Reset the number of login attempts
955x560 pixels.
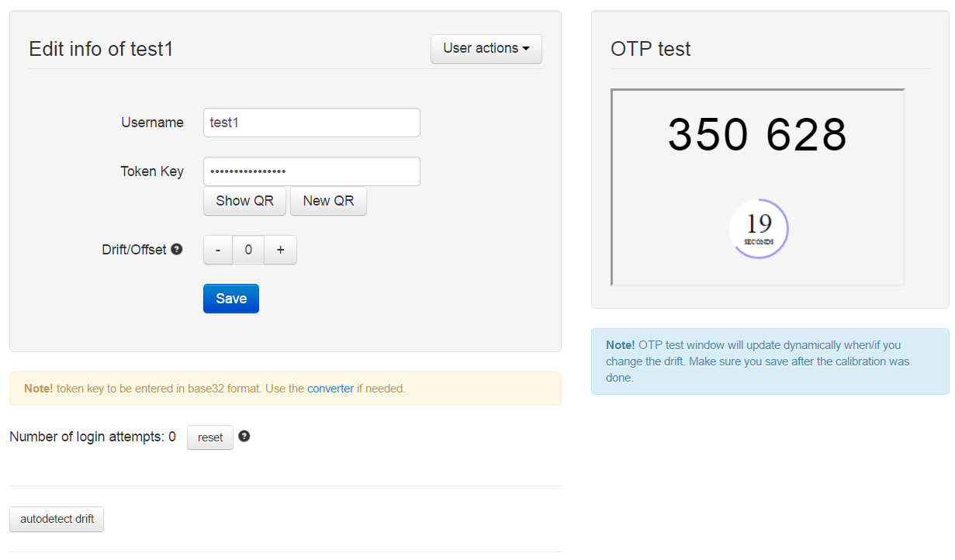point(210,437)
